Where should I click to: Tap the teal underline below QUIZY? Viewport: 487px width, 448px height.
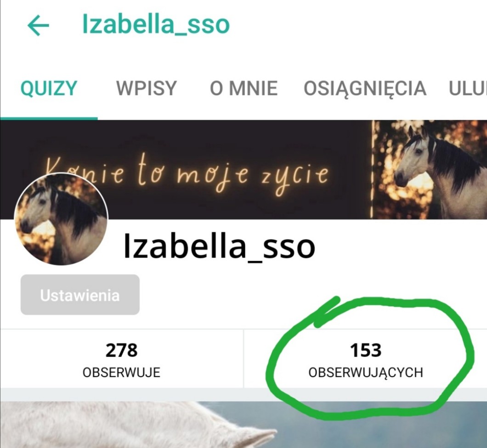49,118
